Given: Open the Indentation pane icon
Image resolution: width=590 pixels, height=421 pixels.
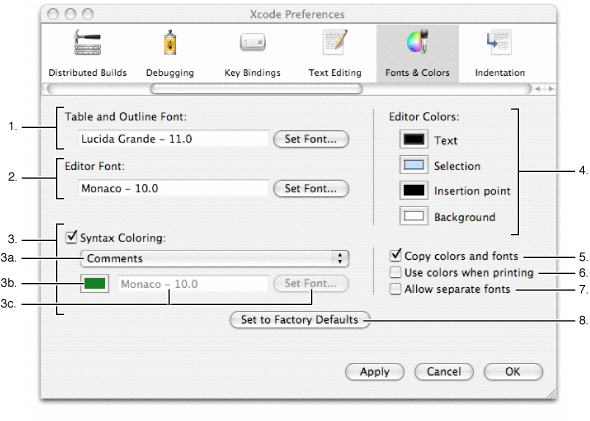Looking at the screenshot, I should coord(499,42).
